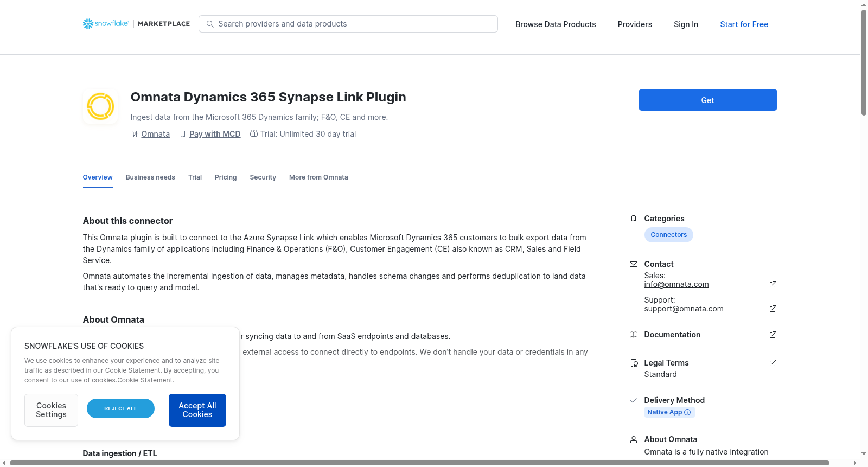Open external link icon for support@omnata.com

click(x=773, y=309)
